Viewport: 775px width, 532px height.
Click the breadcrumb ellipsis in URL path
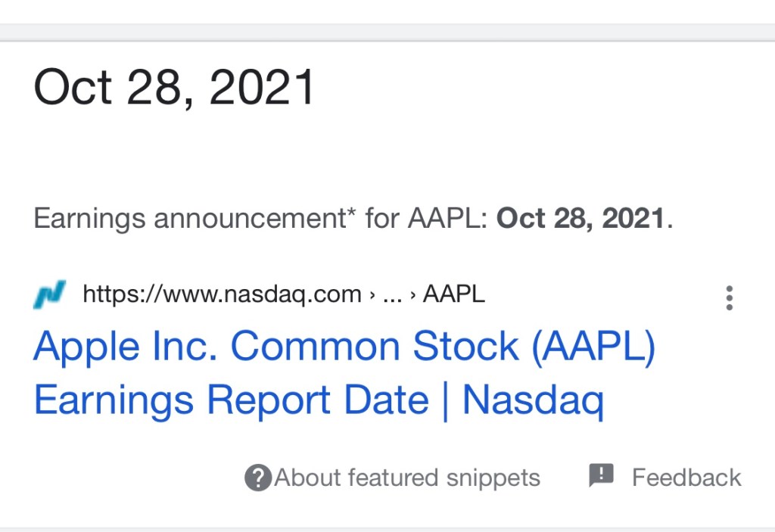click(x=392, y=295)
